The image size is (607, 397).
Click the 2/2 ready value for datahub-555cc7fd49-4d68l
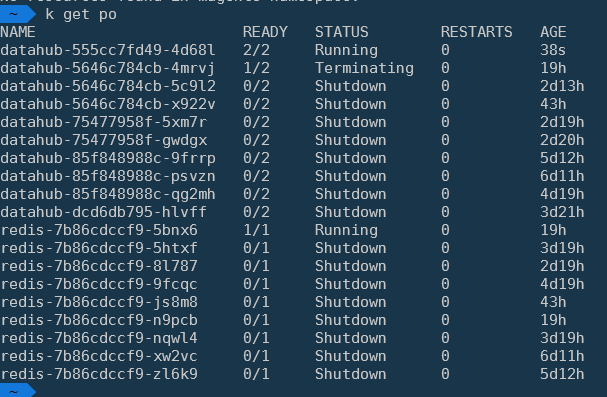coord(256,50)
